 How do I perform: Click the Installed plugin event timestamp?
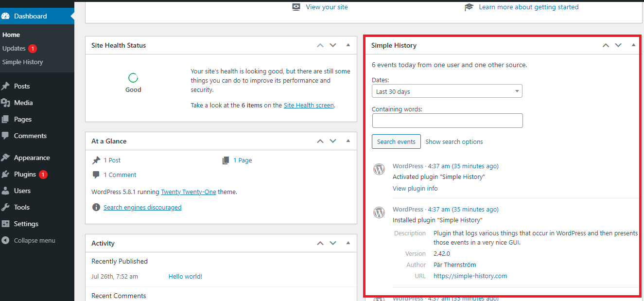pyautogui.click(x=463, y=209)
